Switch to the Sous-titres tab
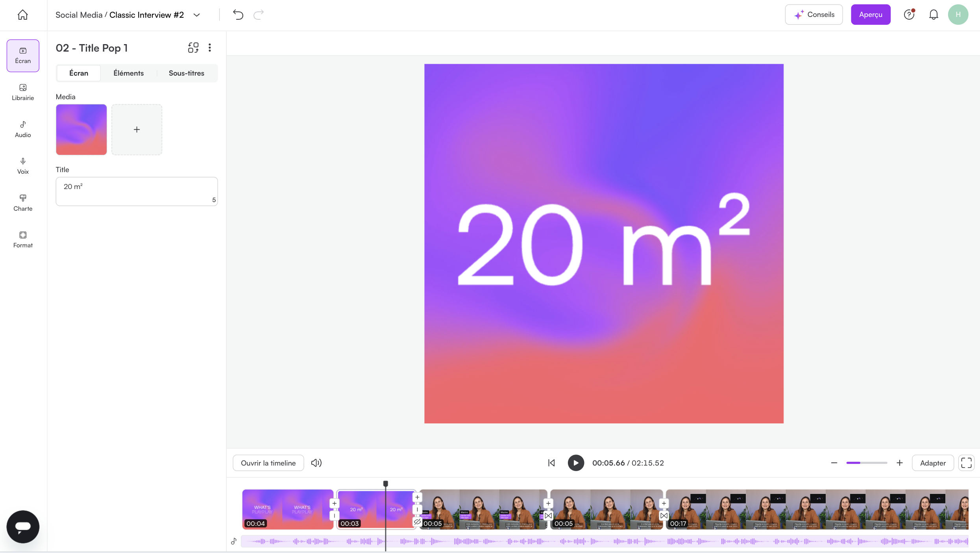 click(x=187, y=73)
